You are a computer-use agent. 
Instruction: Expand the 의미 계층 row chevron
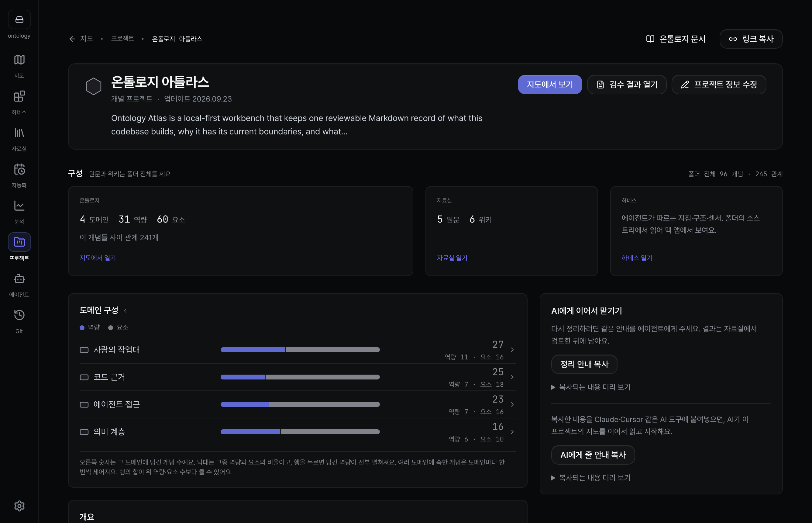(512, 432)
